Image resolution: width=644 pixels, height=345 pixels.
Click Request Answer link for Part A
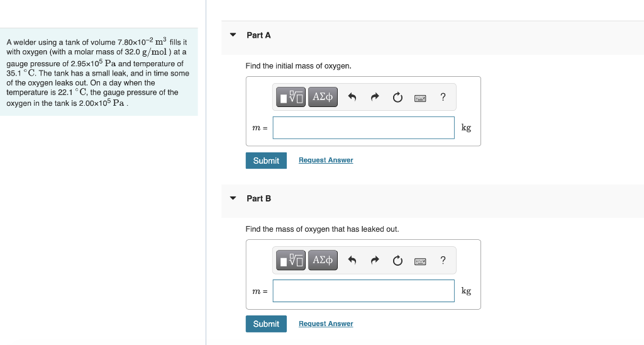point(326,160)
